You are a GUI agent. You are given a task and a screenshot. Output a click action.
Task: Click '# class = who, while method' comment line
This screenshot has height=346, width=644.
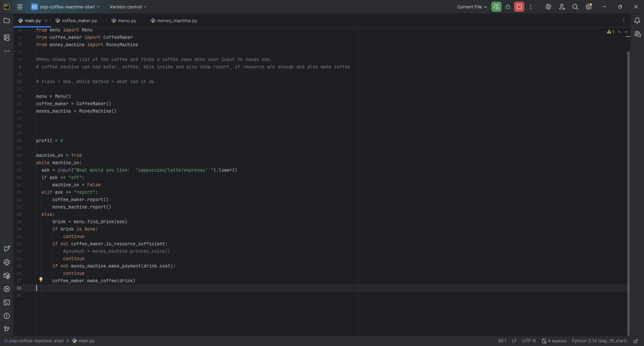coord(95,82)
